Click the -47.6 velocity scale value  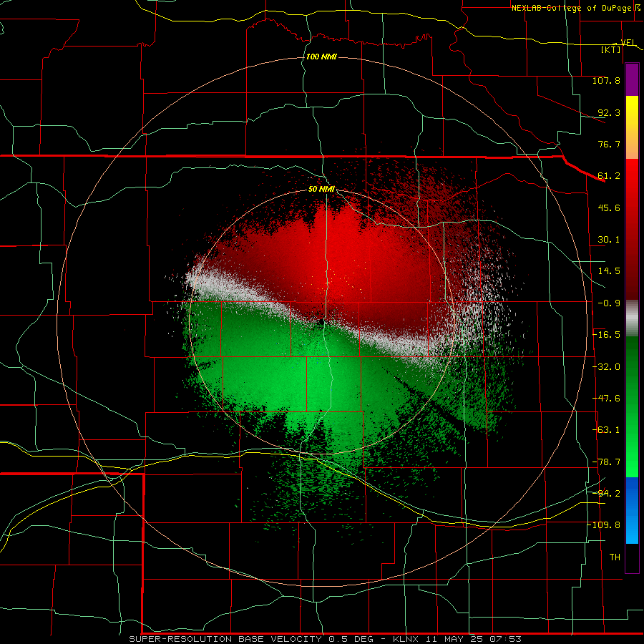(606, 399)
